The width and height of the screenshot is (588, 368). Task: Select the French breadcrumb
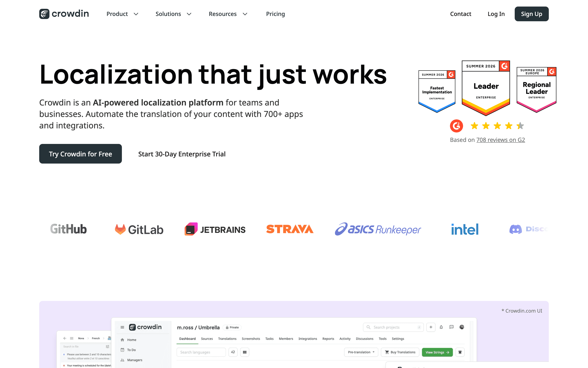[96, 338]
